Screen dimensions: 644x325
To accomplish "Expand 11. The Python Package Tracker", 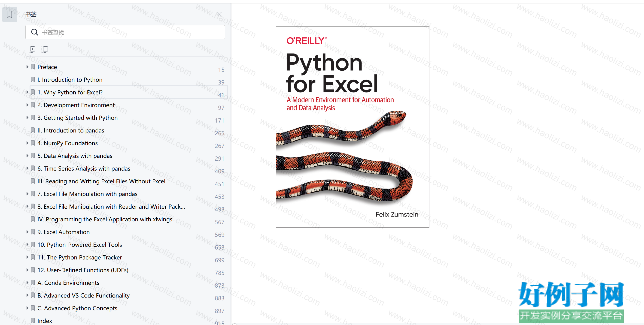I will coord(27,257).
